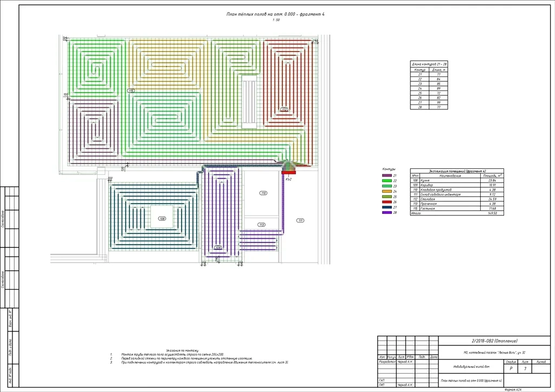The width and height of the screenshot is (555, 392).
Task: Click the 'Длина, м' column header
Action: pos(438,70)
